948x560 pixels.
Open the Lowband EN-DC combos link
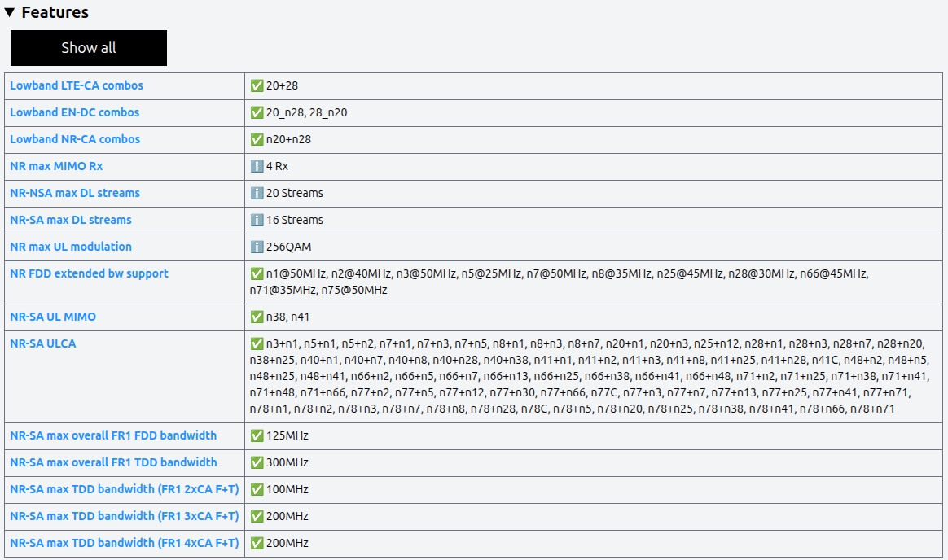[75, 112]
